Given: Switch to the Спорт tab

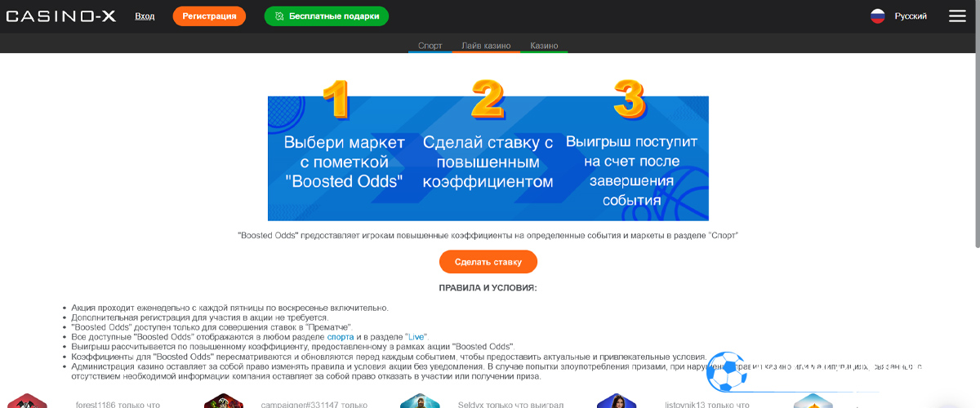Looking at the screenshot, I should pos(430,46).
